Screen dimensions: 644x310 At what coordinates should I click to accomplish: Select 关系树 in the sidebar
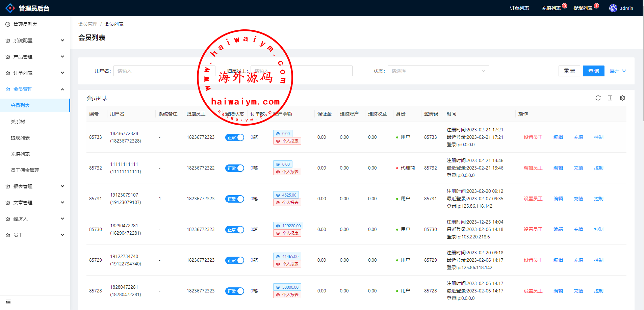pos(18,122)
